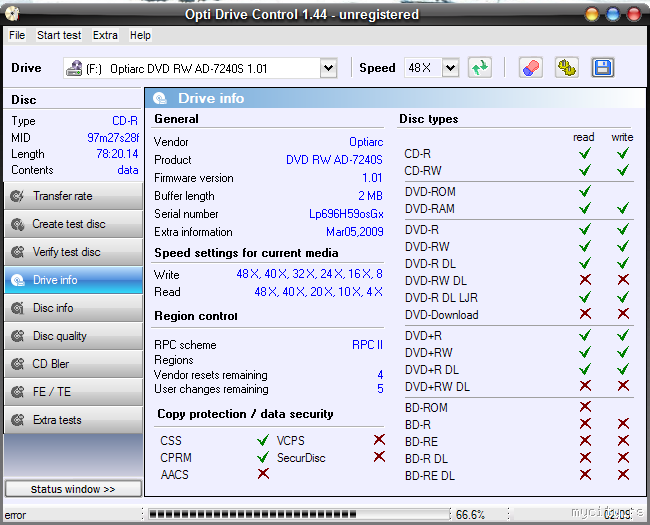Open options with the yellow gears icon
Image resolution: width=650 pixels, height=525 pixels.
566,68
